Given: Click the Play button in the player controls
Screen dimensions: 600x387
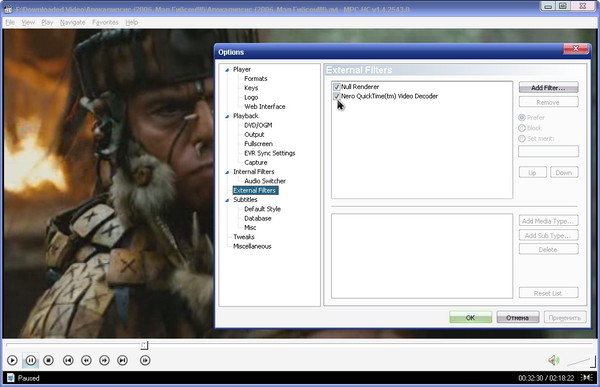Looking at the screenshot, I should point(12,360).
